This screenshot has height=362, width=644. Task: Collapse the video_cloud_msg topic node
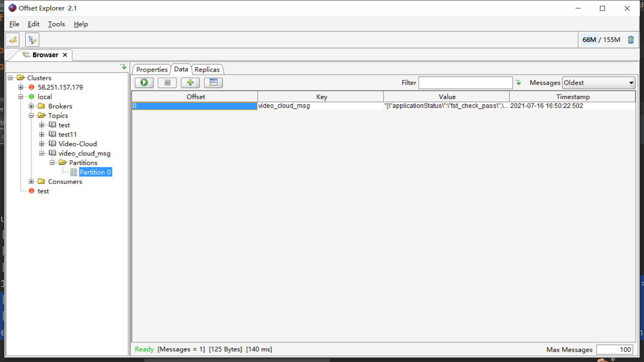[42, 153]
